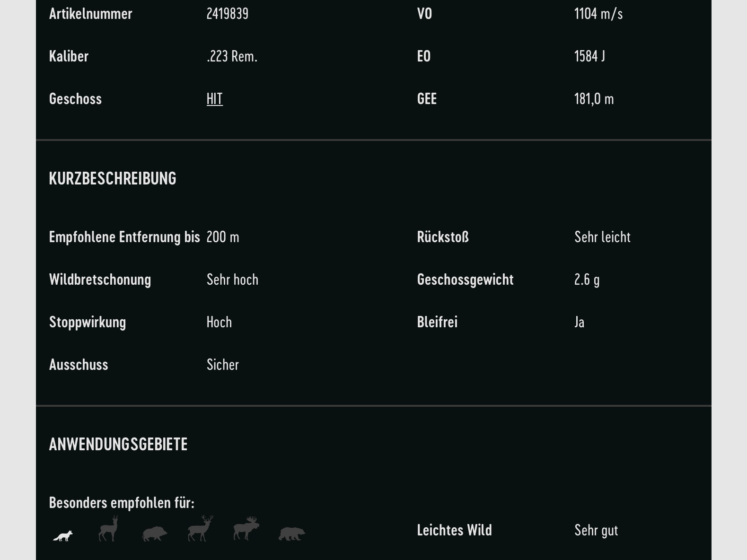The height and width of the screenshot is (560, 747).
Task: Open the underlined HIT bullet link
Action: pyautogui.click(x=214, y=99)
